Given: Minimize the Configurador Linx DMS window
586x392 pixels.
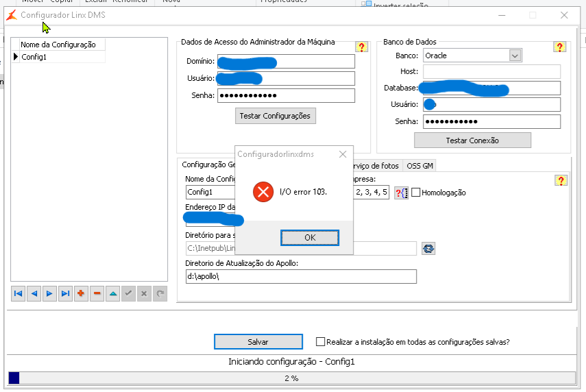Looking at the screenshot, I should tap(502, 15).
